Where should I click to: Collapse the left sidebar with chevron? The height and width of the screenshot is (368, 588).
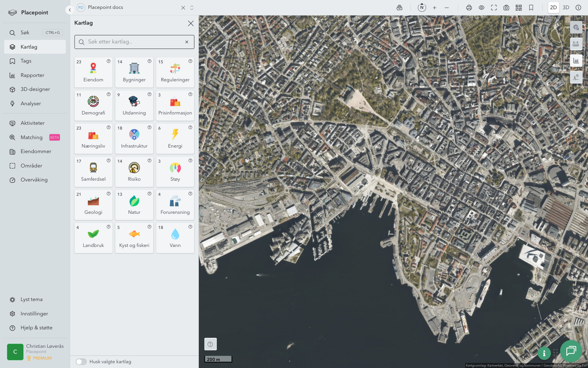point(70,10)
